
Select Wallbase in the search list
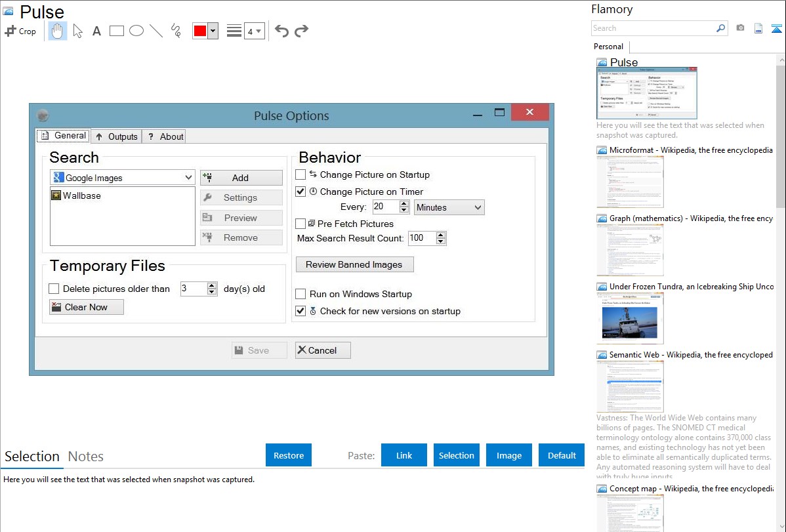82,195
